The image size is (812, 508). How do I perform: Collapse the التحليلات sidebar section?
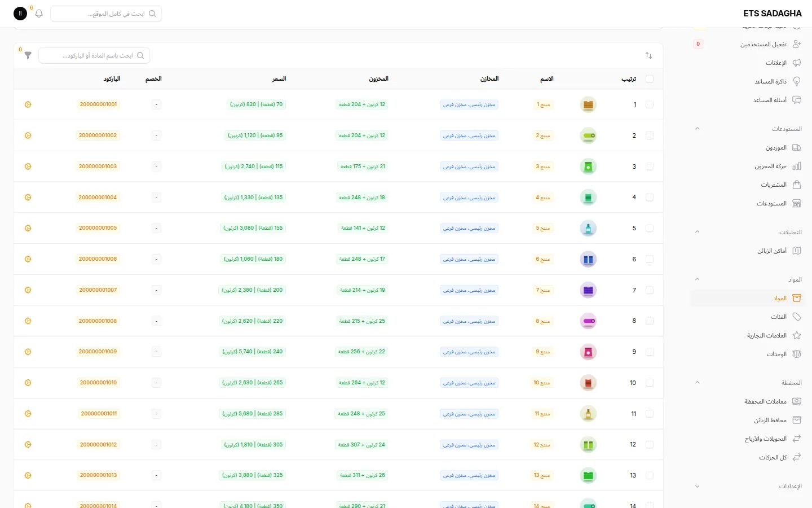point(698,232)
